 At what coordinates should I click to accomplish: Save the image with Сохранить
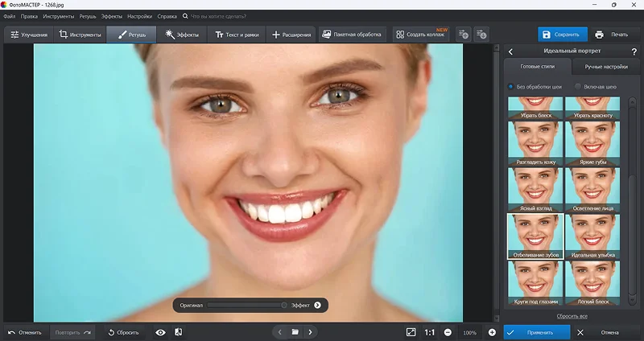tap(562, 35)
